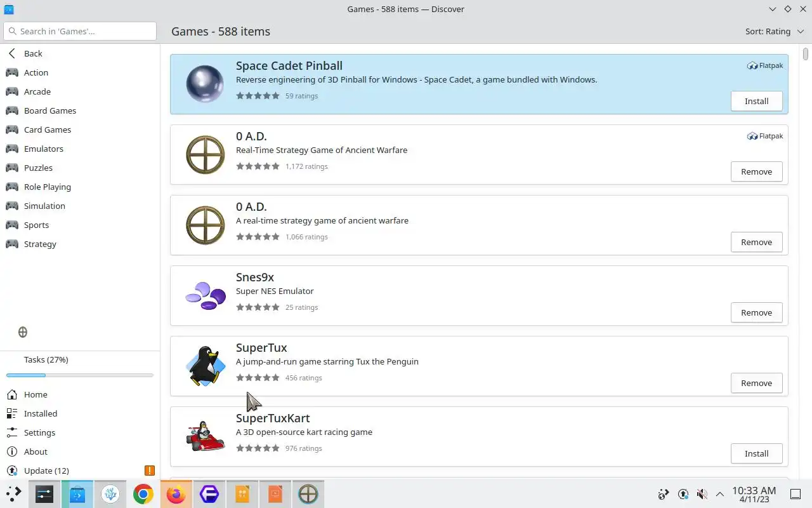This screenshot has width=812, height=508.
Task: Open System Settings from the taskbar
Action: tap(44, 493)
